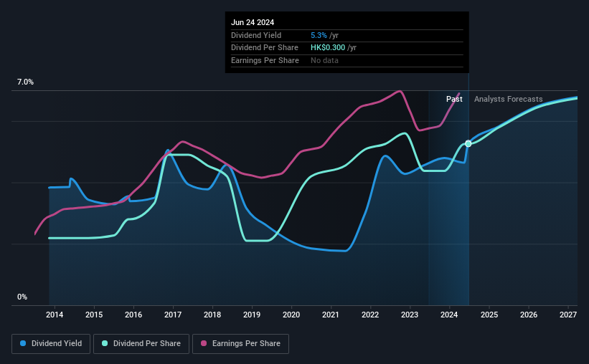Screen dimensions: 589x364
Task: Click the 2016 x-axis label
Action: pos(133,315)
